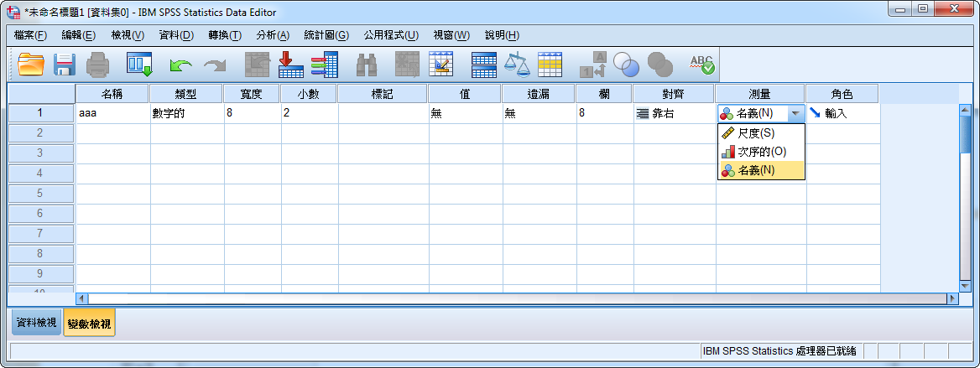Image resolution: width=980 pixels, height=368 pixels.
Task: Click the horizontal scrollbar left arrow
Action: (82, 298)
